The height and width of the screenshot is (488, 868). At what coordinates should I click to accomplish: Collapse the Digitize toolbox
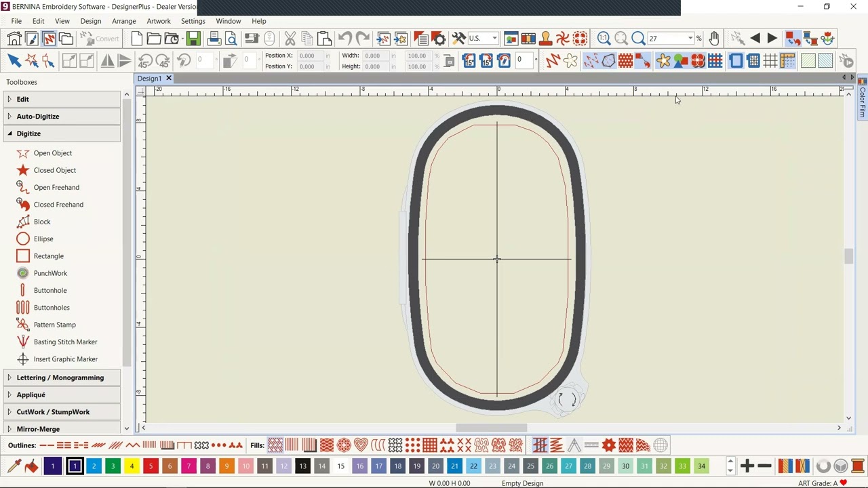[61, 134]
